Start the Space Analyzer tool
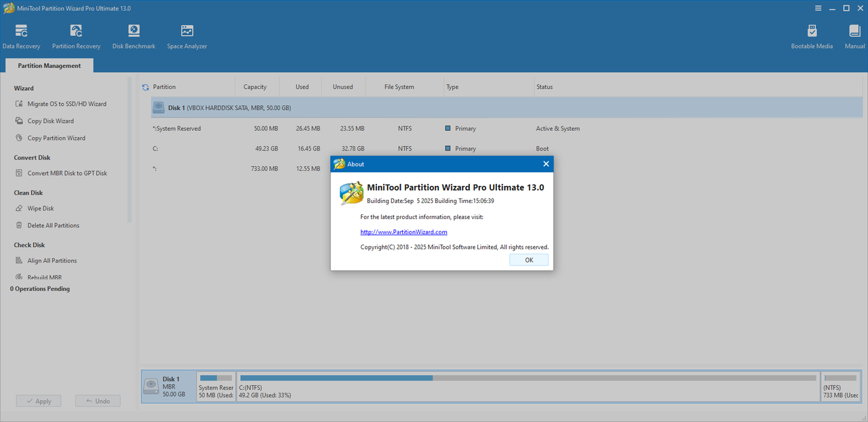868x422 pixels. point(187,37)
